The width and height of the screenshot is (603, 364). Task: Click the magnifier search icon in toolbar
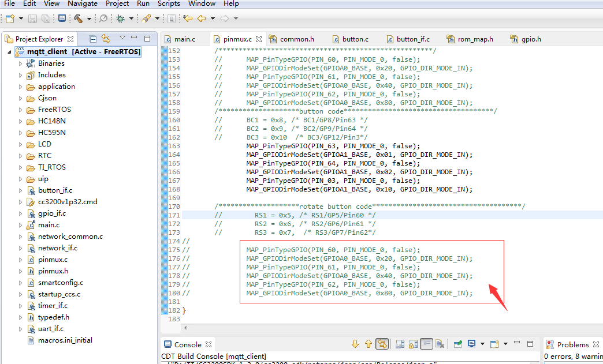103,18
